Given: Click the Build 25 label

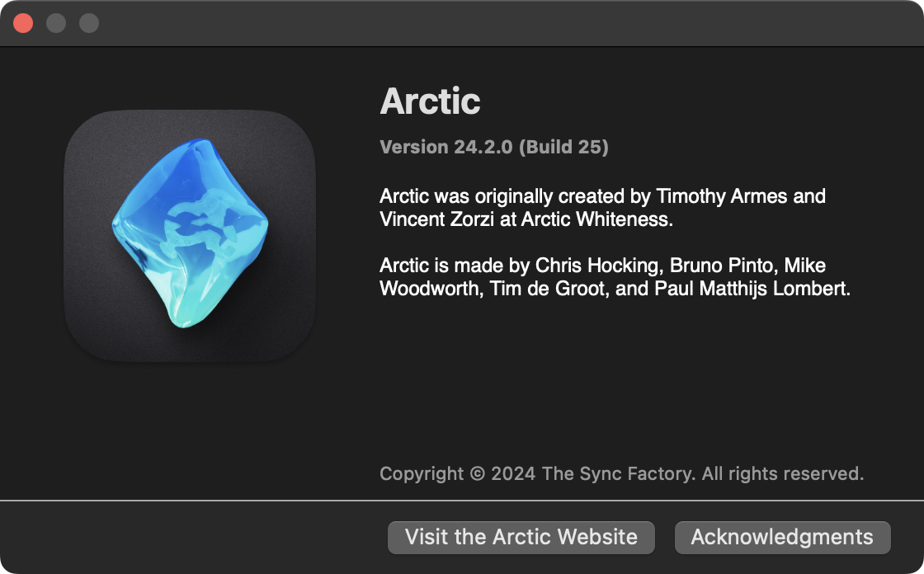Looking at the screenshot, I should [567, 148].
